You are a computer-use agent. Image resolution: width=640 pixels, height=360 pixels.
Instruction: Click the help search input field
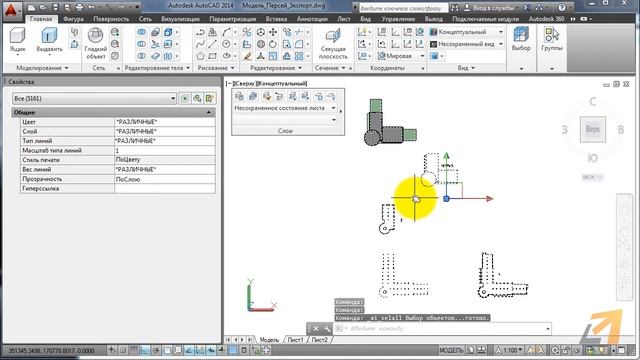point(402,8)
